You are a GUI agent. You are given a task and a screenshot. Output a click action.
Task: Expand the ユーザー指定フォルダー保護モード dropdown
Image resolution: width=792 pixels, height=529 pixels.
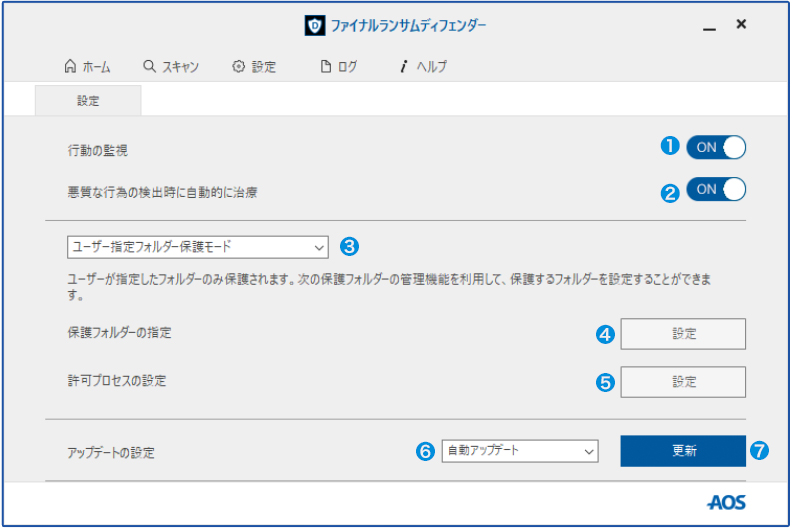(x=197, y=247)
